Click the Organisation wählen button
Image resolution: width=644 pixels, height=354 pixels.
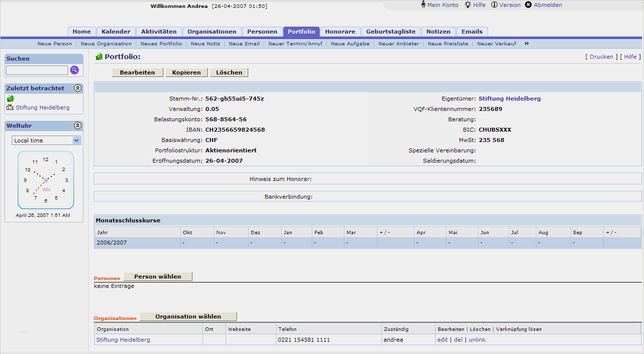pyautogui.click(x=188, y=317)
